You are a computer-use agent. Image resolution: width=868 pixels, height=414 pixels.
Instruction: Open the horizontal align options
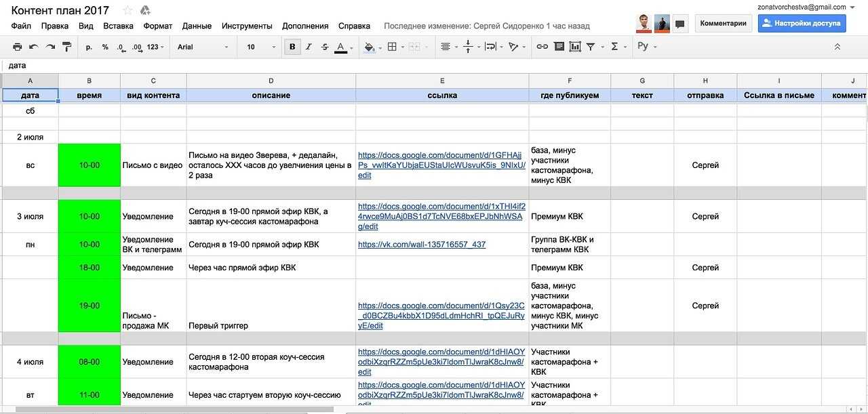(448, 47)
